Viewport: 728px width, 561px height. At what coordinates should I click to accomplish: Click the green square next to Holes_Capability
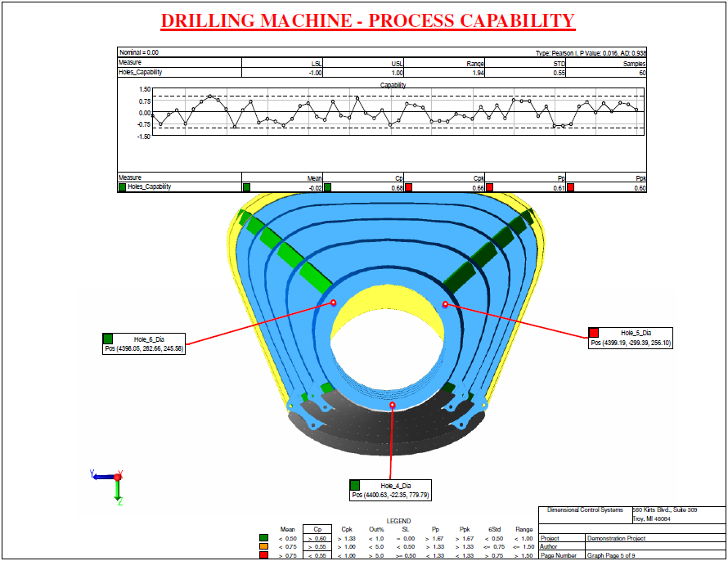pos(123,187)
